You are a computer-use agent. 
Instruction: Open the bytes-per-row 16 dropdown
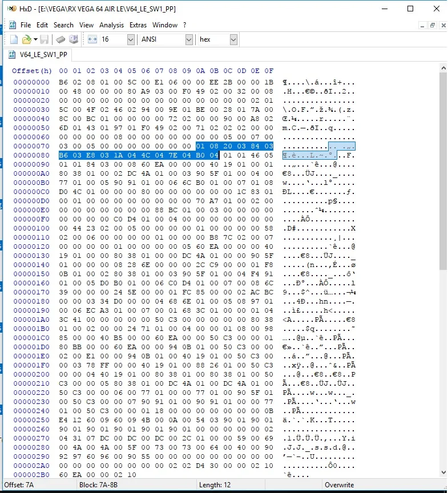click(131, 39)
